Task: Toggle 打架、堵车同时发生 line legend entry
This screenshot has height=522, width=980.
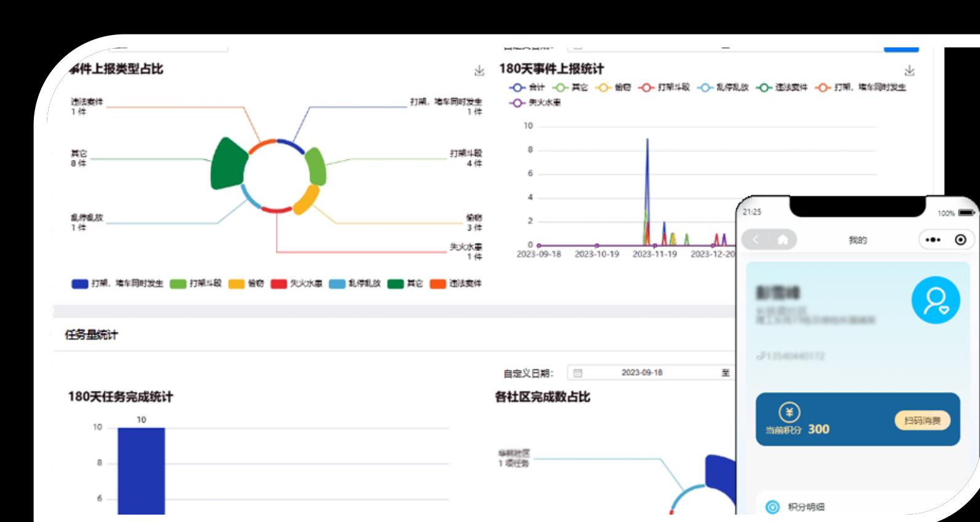Action: coord(861,87)
